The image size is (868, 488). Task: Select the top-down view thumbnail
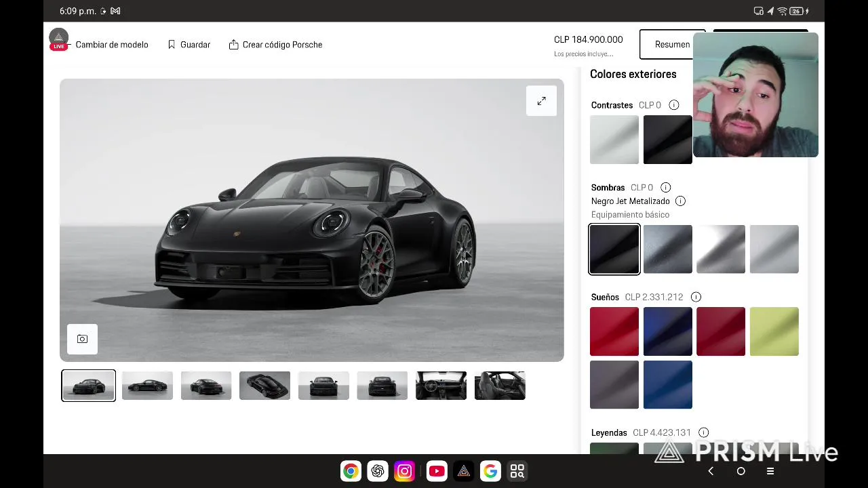(265, 386)
